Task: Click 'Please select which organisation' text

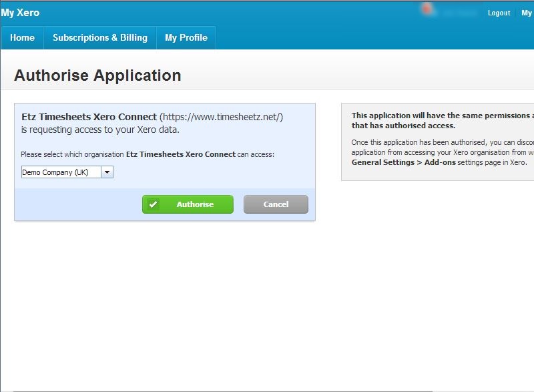Action: tap(72, 154)
